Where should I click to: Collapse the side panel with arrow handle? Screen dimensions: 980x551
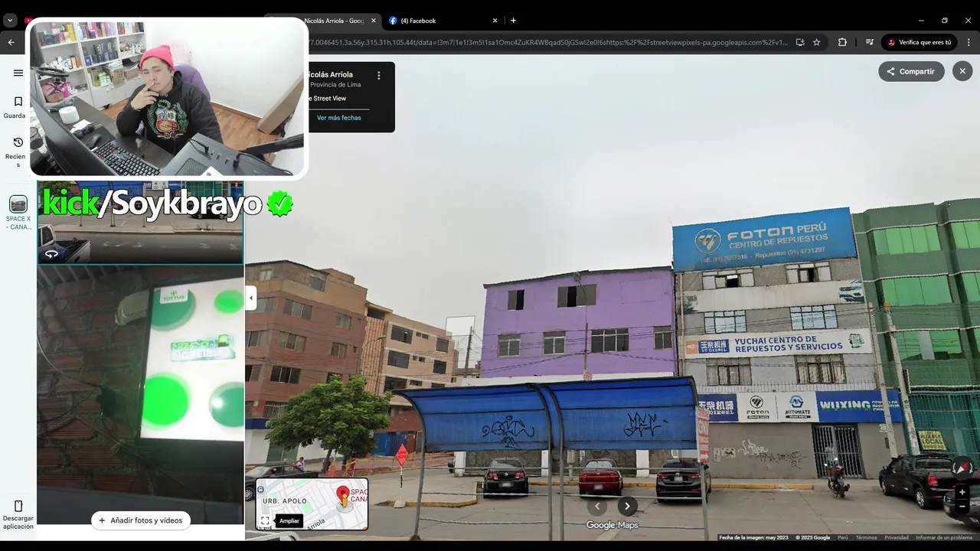251,298
